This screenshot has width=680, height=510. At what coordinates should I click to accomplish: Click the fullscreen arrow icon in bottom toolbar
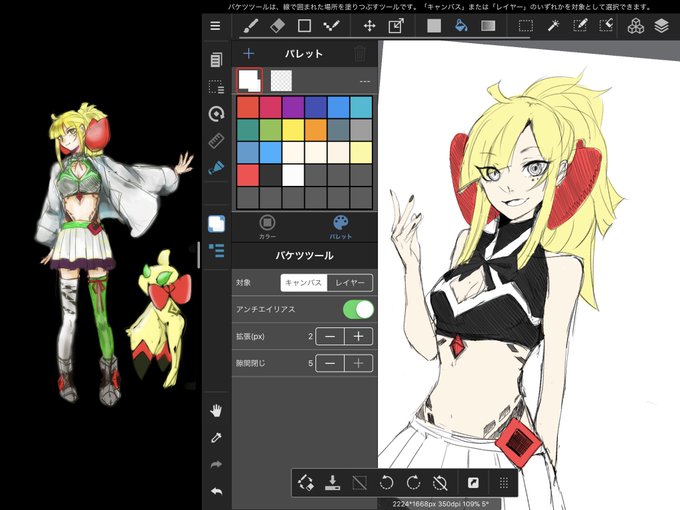473,482
